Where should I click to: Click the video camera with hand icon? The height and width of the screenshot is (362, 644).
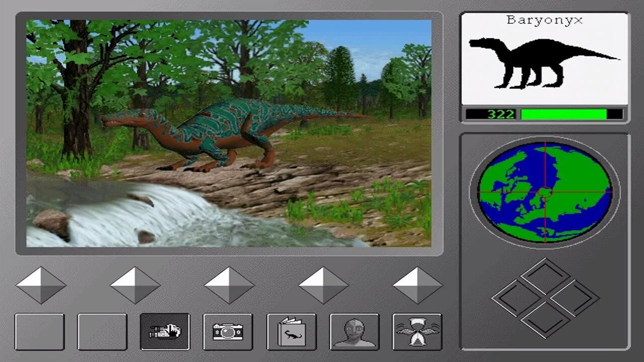click(x=165, y=332)
